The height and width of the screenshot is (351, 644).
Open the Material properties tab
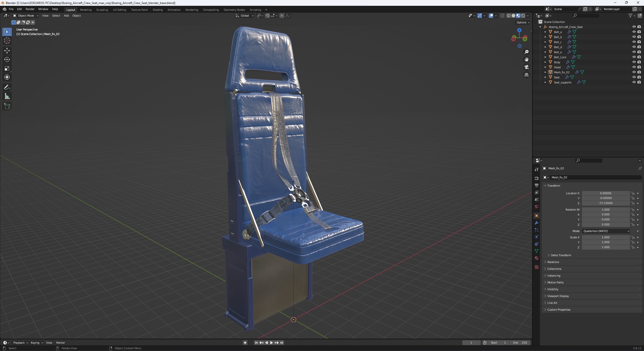tap(537, 258)
